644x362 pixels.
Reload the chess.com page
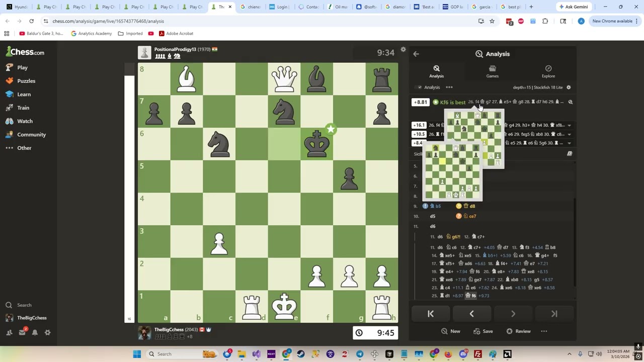[31, 21]
